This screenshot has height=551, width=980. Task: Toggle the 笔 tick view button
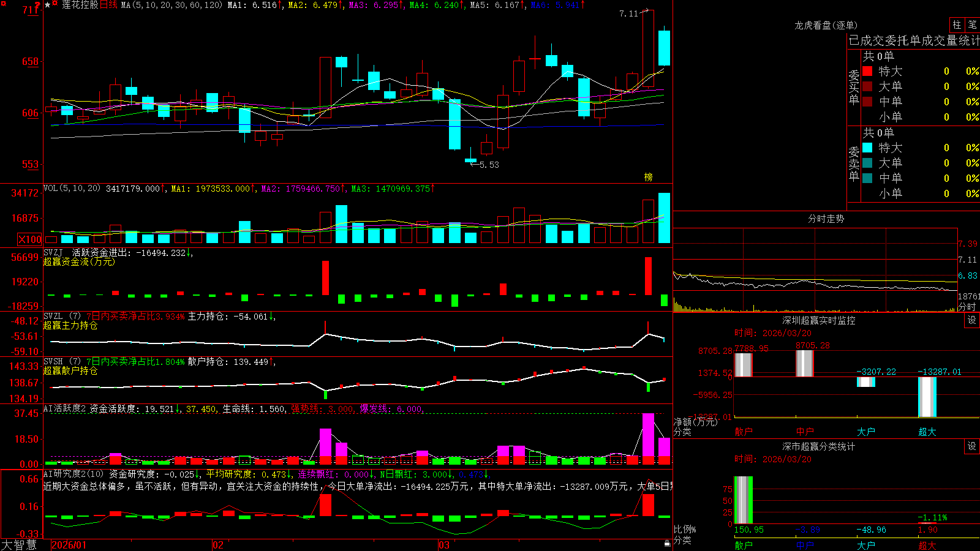click(972, 25)
